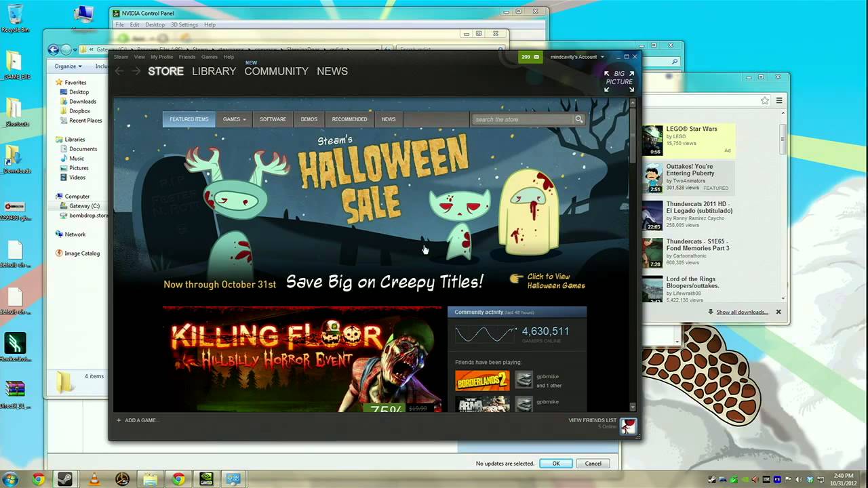
Task: Select Gateway (C:) drive in Explorer
Action: [x=84, y=206]
